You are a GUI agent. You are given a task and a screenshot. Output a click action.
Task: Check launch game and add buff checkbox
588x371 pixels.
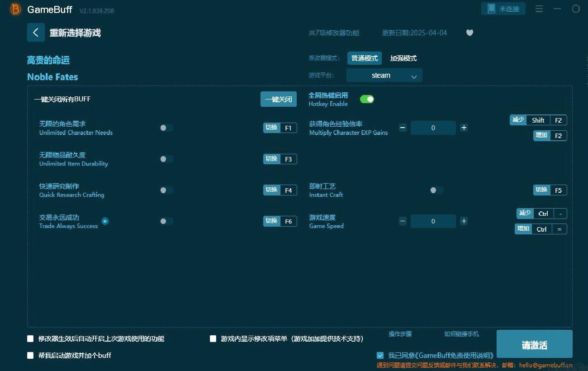30,355
